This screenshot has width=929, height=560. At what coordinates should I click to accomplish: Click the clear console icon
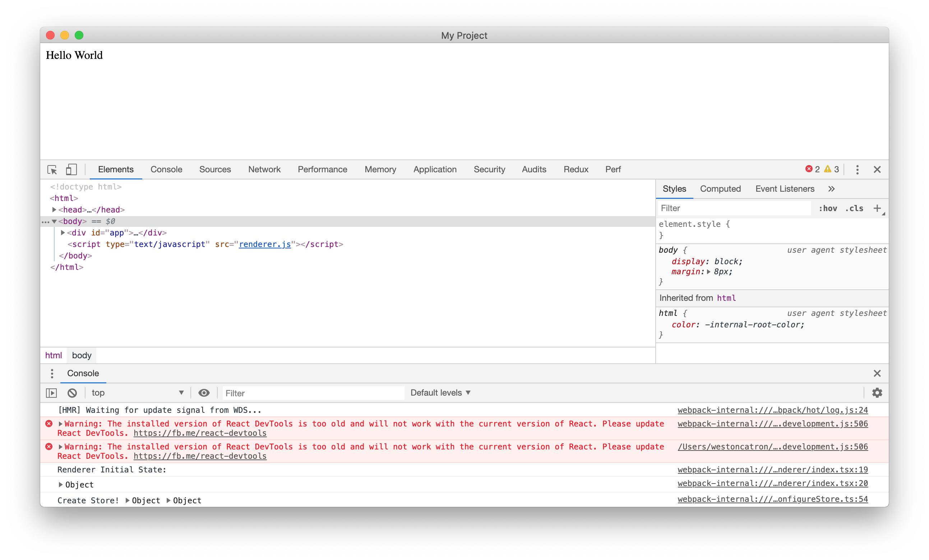coord(72,393)
